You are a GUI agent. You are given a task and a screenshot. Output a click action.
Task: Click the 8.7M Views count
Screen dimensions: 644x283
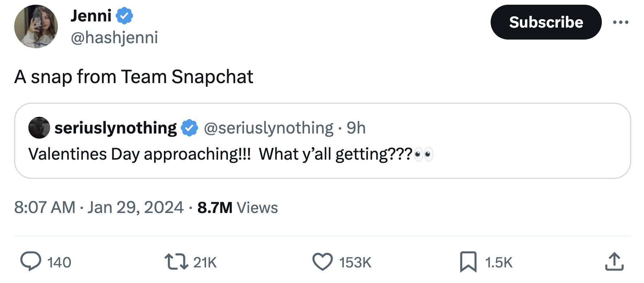[237, 208]
